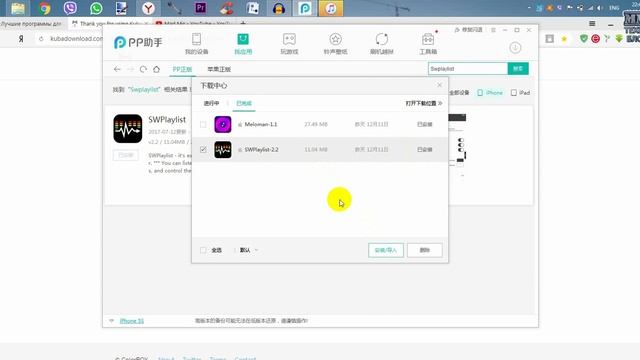The height and width of the screenshot is (360, 640).
Task: Open the download folder location link
Action: click(424, 103)
